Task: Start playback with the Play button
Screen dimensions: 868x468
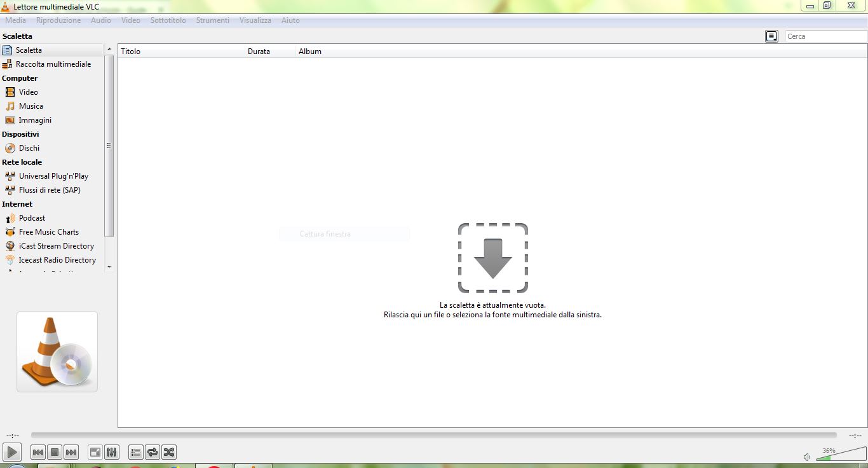Action: click(x=12, y=452)
